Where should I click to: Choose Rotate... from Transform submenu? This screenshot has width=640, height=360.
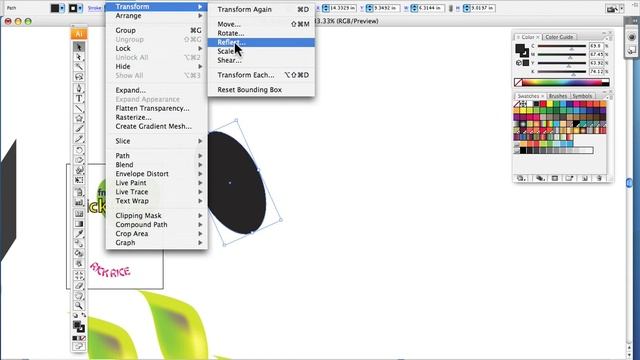[x=261, y=33]
